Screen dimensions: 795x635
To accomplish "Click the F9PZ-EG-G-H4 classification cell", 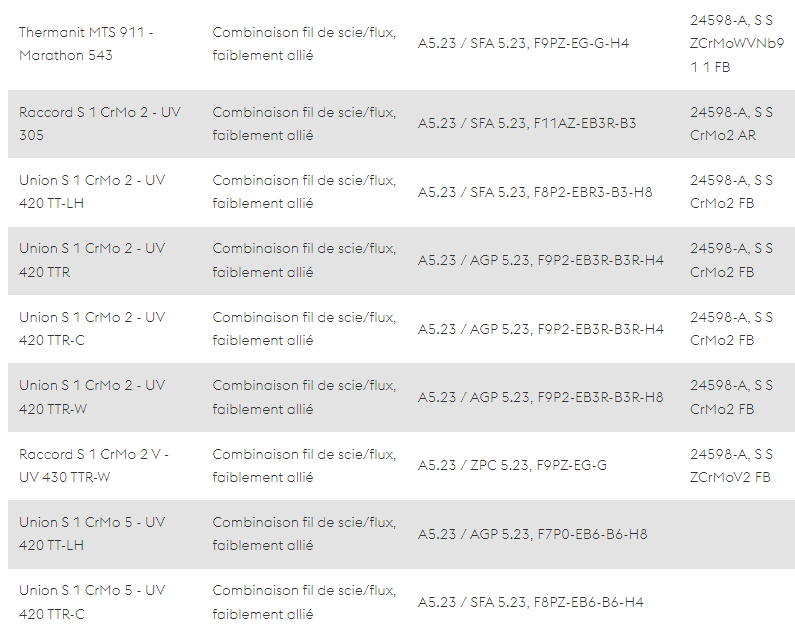I will click(523, 44).
